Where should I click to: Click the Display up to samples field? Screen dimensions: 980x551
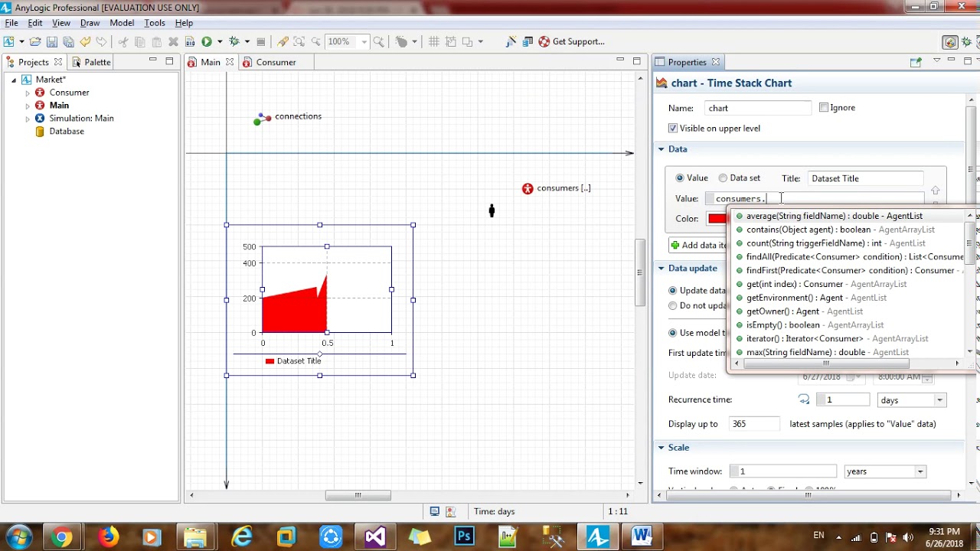754,424
